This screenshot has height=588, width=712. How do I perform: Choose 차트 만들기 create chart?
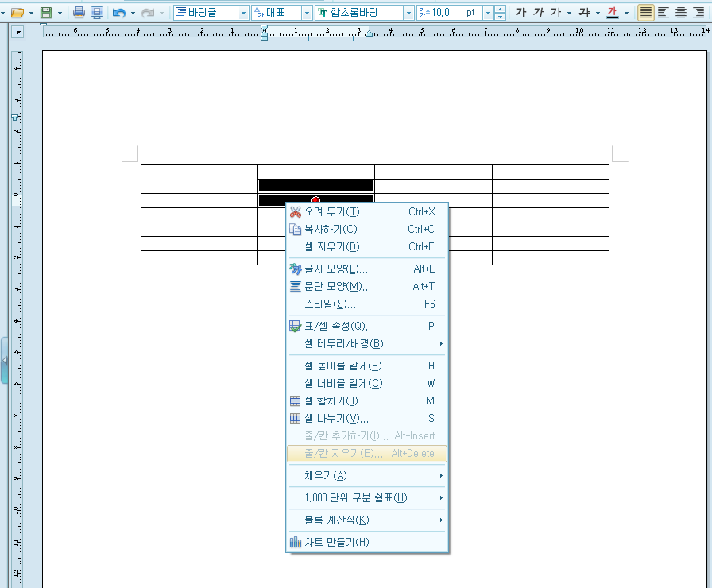click(367, 542)
